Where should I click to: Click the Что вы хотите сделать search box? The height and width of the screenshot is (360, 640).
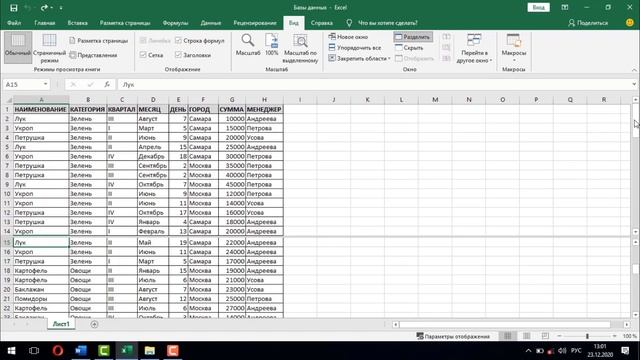point(387,23)
